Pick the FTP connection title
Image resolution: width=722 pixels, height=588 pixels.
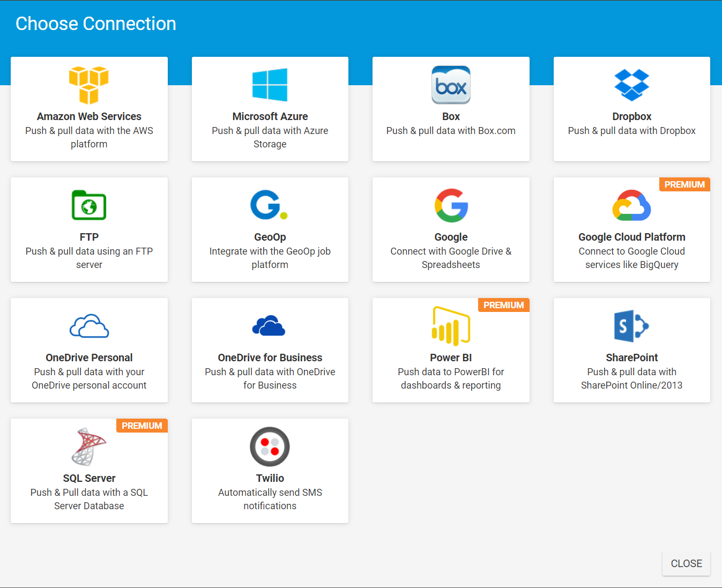(x=89, y=237)
